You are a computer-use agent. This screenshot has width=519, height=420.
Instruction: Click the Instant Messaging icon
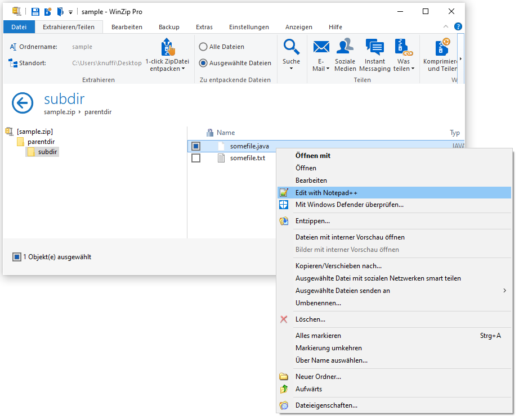click(375, 47)
